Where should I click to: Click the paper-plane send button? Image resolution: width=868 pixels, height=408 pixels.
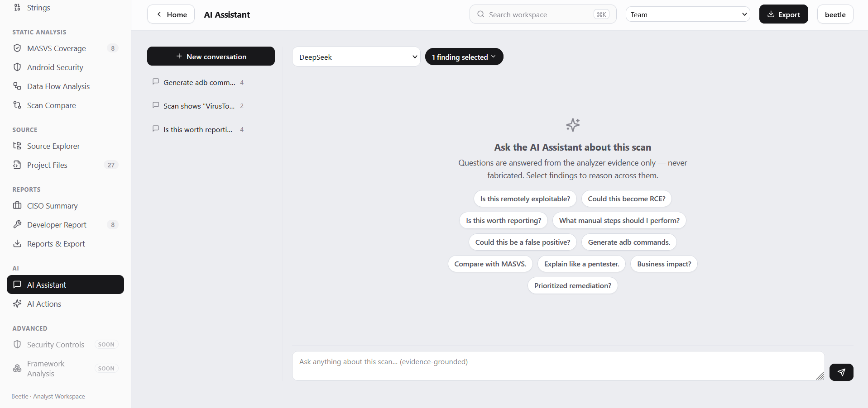pyautogui.click(x=841, y=372)
